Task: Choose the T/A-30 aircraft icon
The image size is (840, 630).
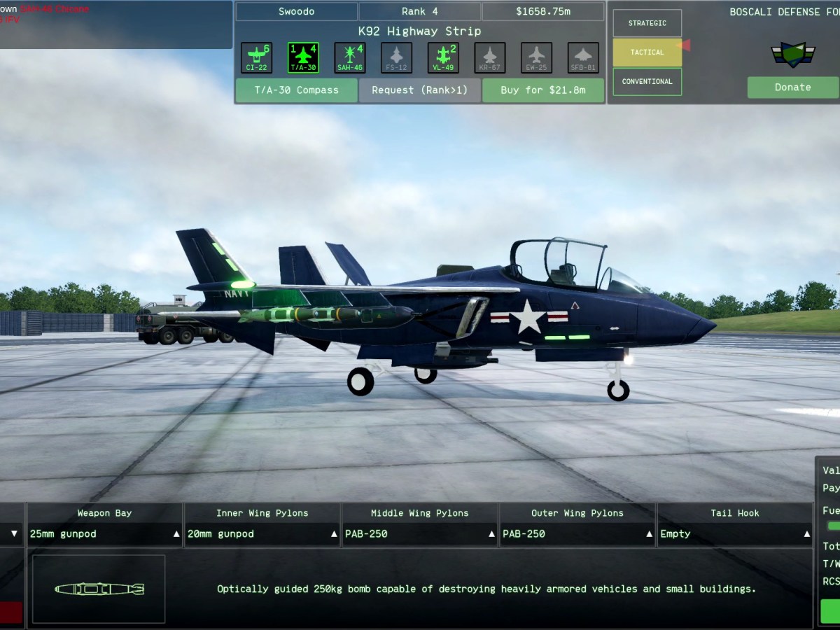Action: click(303, 57)
